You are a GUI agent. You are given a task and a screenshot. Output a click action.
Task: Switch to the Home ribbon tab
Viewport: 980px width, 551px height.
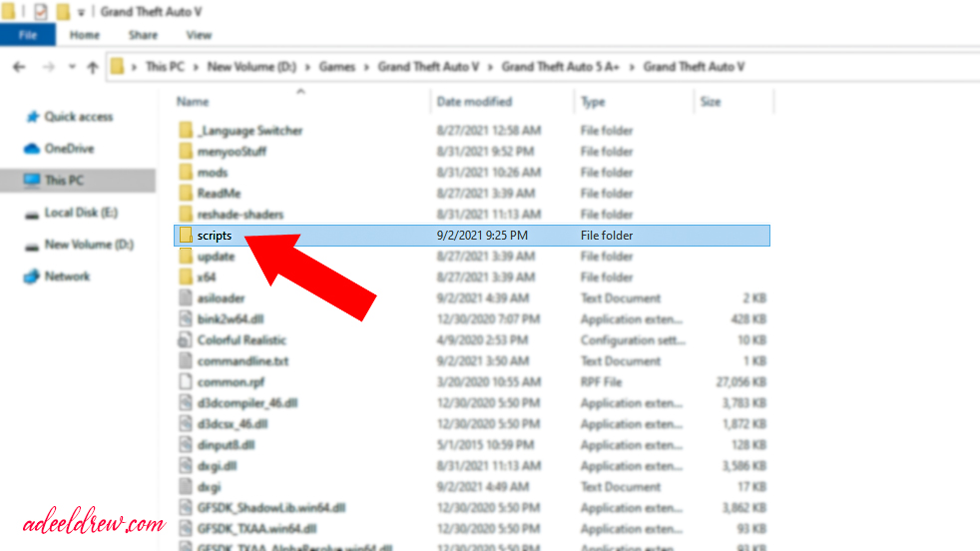(85, 35)
